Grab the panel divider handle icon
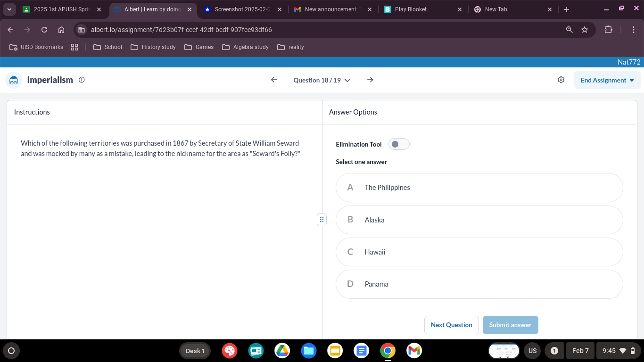This screenshot has height=362, width=644. pyautogui.click(x=322, y=219)
